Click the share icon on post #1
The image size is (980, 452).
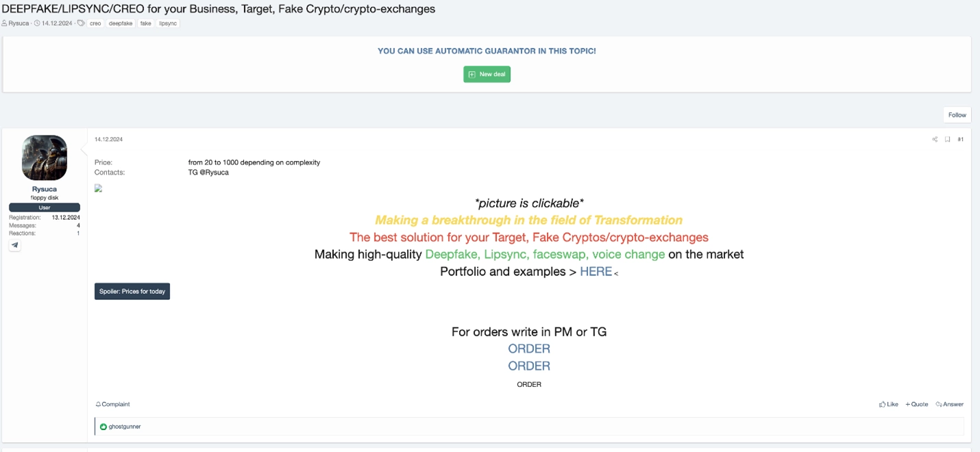point(935,140)
